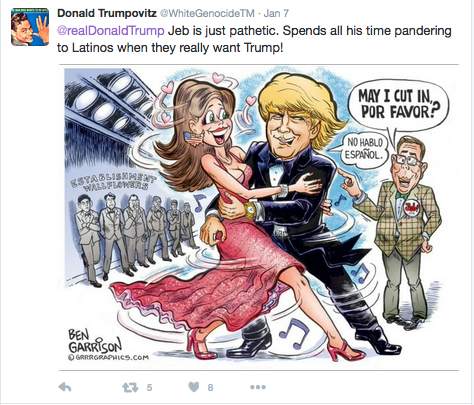Open the poster's profile avatar
Image resolution: width=474 pixels, height=405 pixels.
[x=30, y=27]
